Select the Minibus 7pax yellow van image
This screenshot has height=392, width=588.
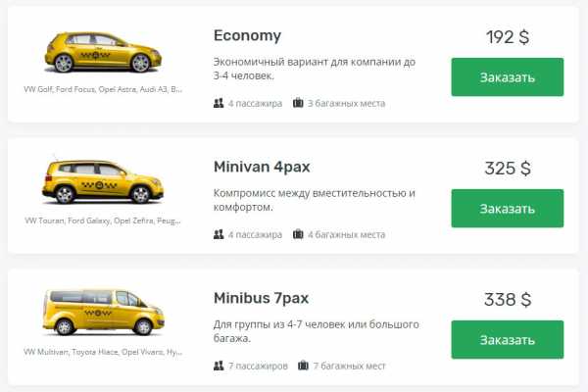103,314
